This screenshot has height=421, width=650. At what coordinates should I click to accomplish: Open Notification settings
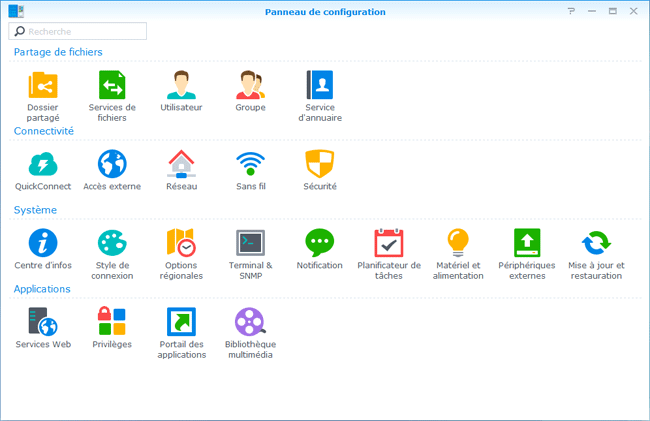(x=320, y=242)
